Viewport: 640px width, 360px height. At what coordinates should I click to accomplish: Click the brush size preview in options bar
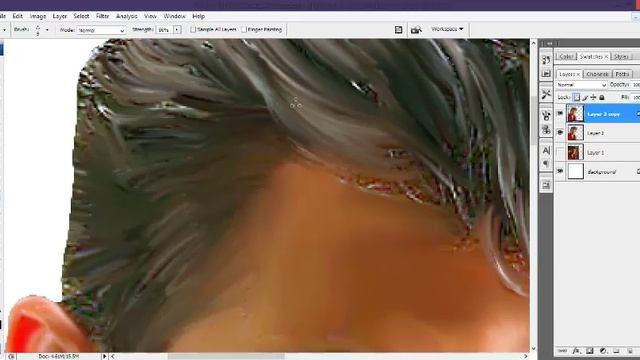38,30
